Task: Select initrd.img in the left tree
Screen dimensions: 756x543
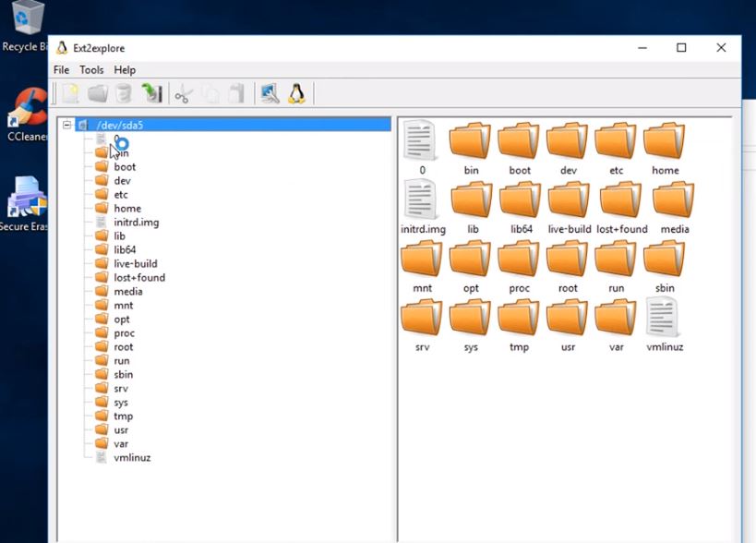Action: (x=136, y=223)
